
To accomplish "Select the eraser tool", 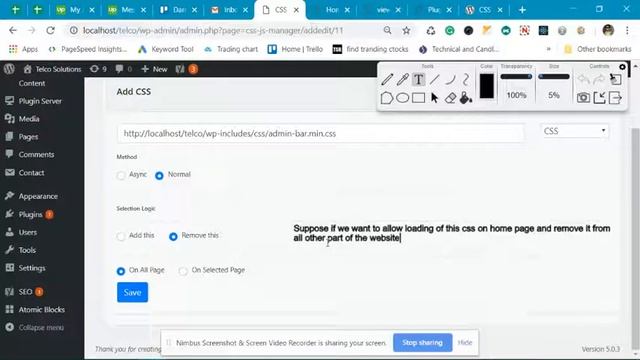I will [x=450, y=98].
